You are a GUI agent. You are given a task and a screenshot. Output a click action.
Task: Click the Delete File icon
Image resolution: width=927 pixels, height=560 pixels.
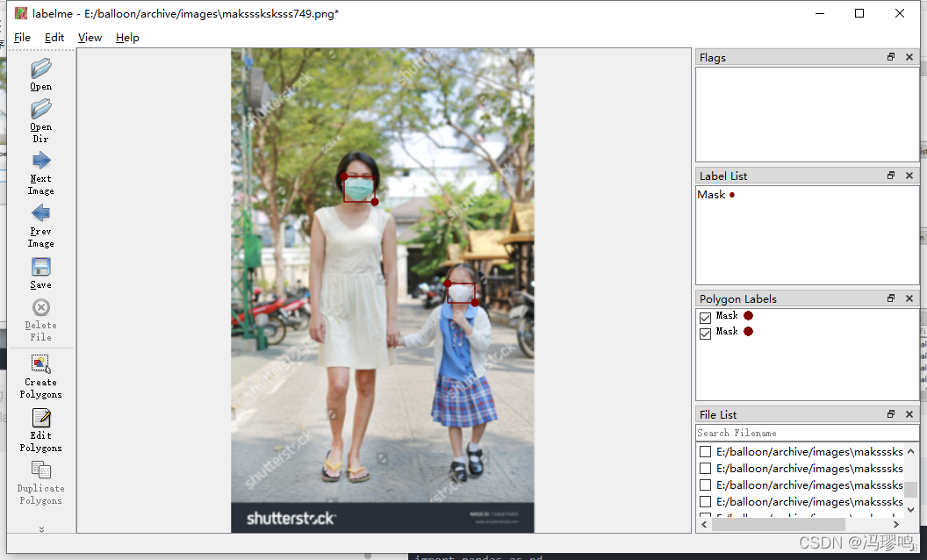40,307
